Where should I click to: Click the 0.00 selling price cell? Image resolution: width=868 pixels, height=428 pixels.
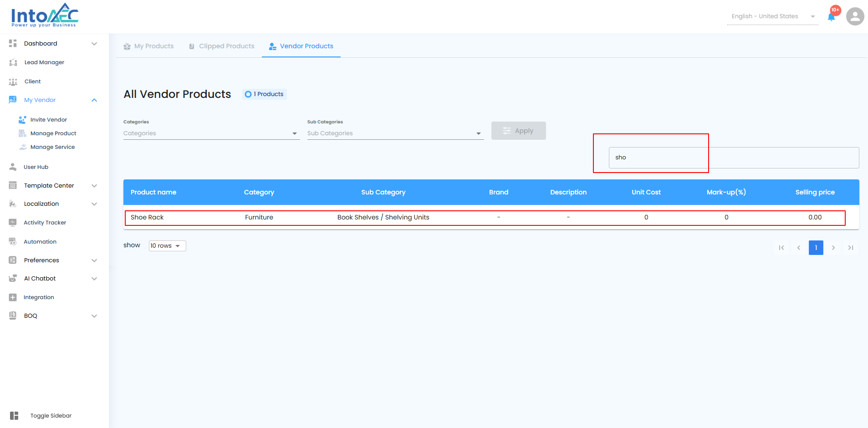(815, 217)
